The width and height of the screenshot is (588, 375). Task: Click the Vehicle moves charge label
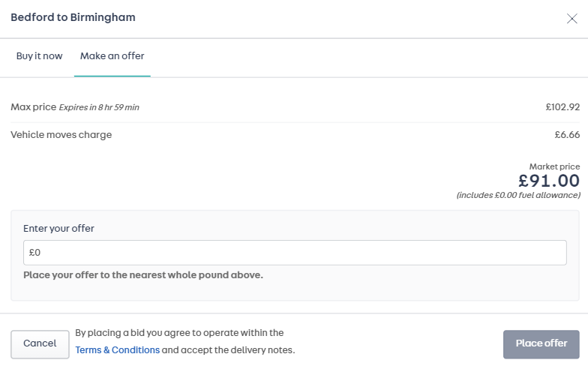pos(61,135)
